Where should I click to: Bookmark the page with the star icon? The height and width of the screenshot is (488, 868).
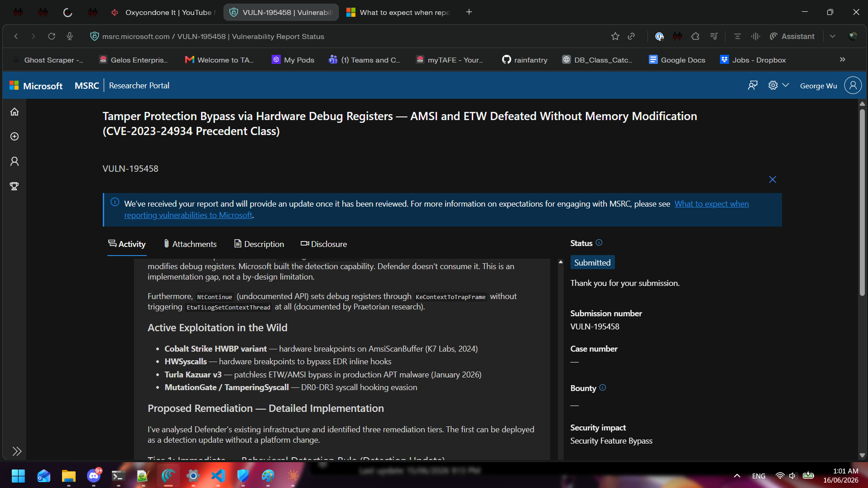(615, 36)
